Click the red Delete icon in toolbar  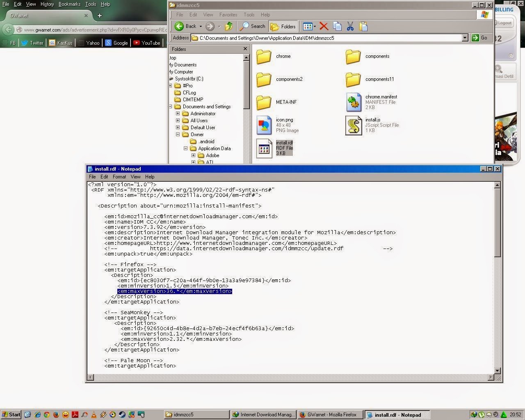coord(324,26)
